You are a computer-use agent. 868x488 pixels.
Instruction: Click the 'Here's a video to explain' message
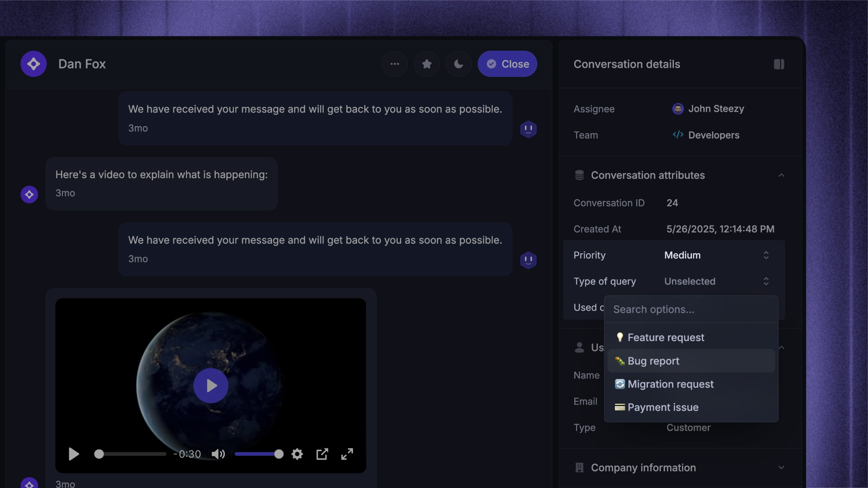pos(161,183)
